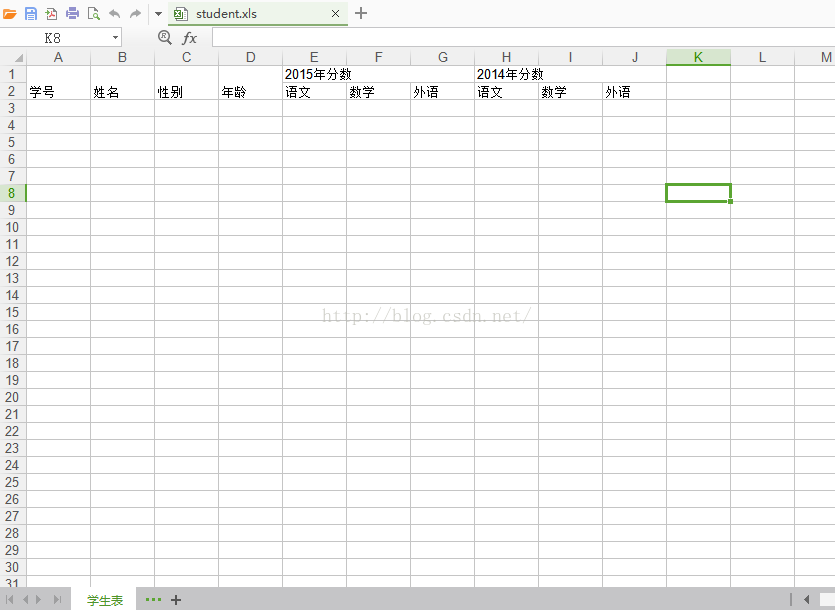Save the workbook with the disk icon
This screenshot has width=835, height=610.
point(31,14)
